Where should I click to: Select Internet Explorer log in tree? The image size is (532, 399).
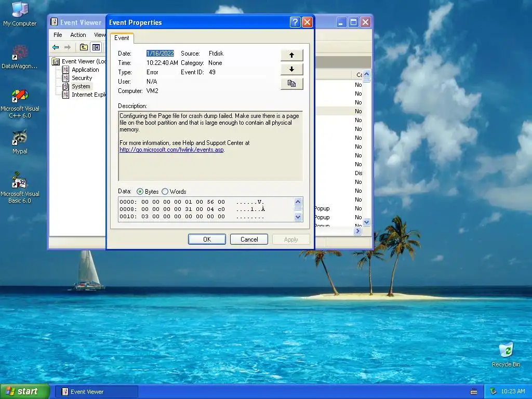[88, 95]
